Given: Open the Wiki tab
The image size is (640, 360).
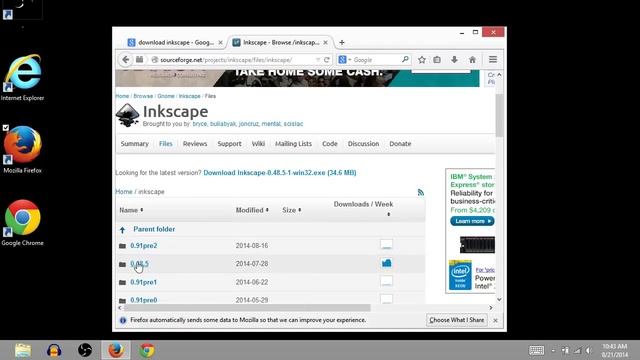Looking at the screenshot, I should point(258,144).
